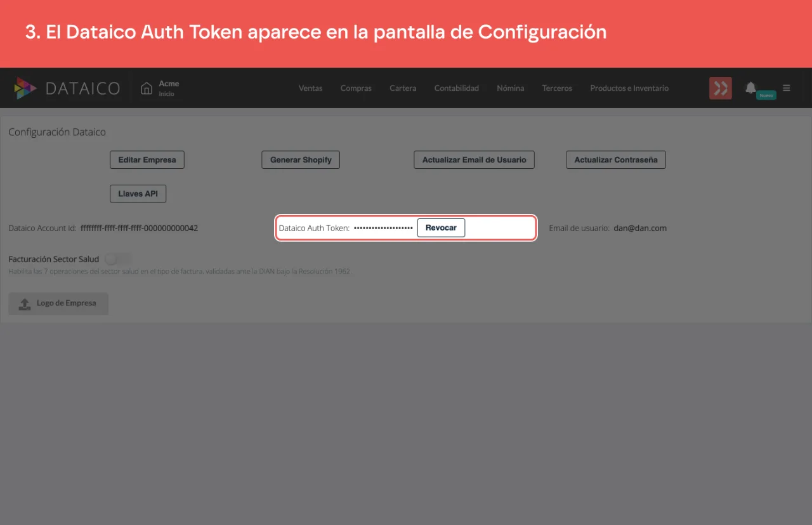Image resolution: width=812 pixels, height=525 pixels.
Task: Open the notifications bell
Action: point(750,88)
